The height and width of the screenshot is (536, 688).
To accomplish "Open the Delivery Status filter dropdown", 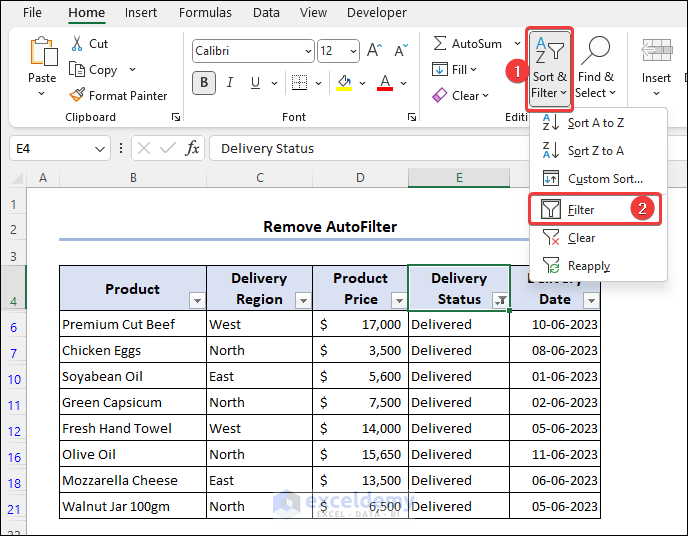I will (x=499, y=300).
